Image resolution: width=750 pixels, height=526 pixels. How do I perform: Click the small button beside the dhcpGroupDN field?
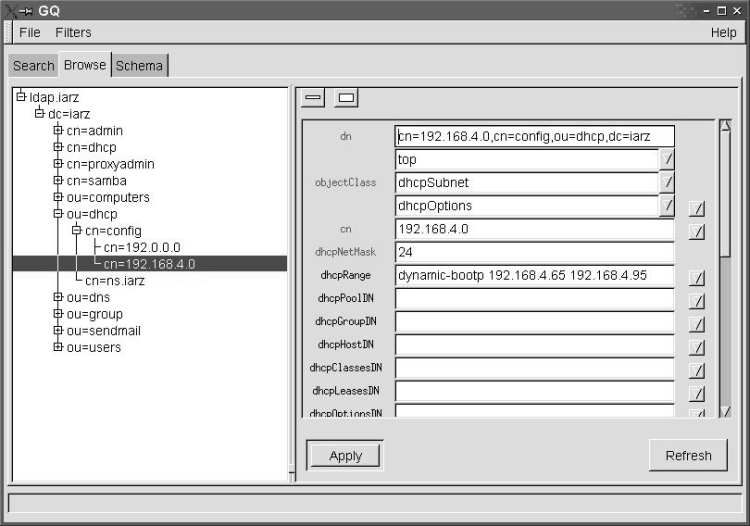coord(698,324)
